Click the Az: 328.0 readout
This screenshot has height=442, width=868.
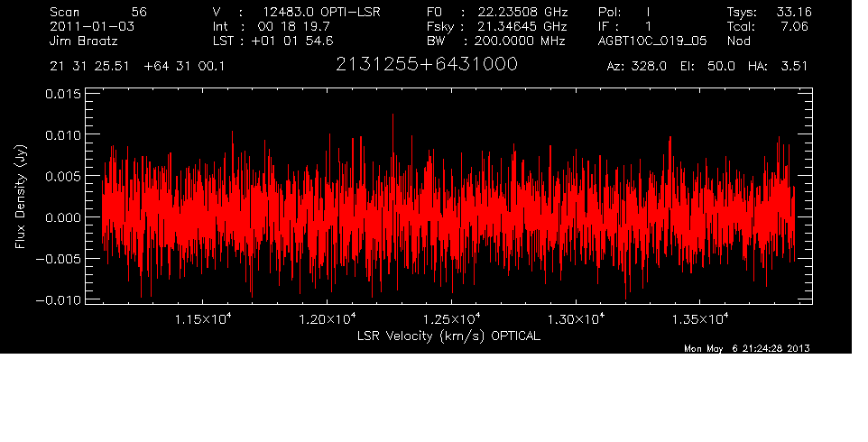(x=637, y=67)
